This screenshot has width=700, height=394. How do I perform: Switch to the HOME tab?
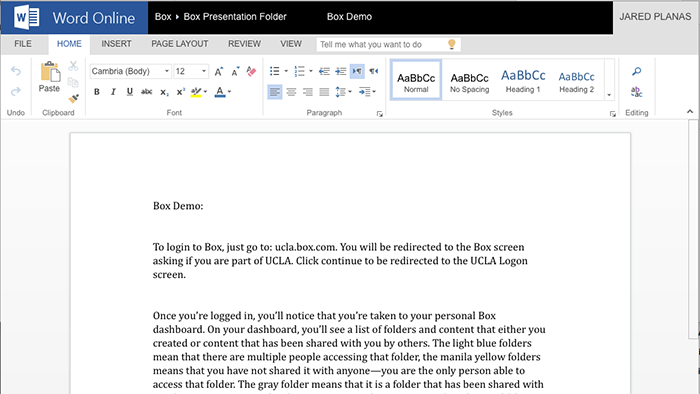(x=69, y=44)
